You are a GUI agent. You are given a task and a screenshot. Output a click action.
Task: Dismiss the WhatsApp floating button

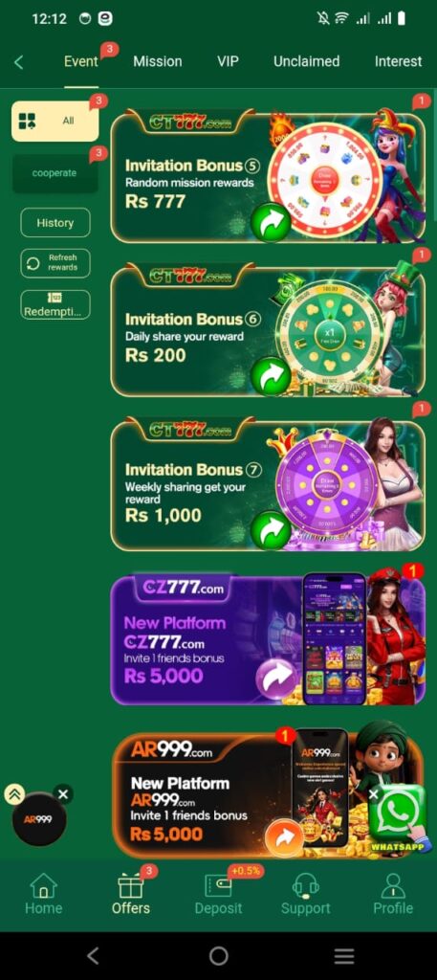point(373,793)
